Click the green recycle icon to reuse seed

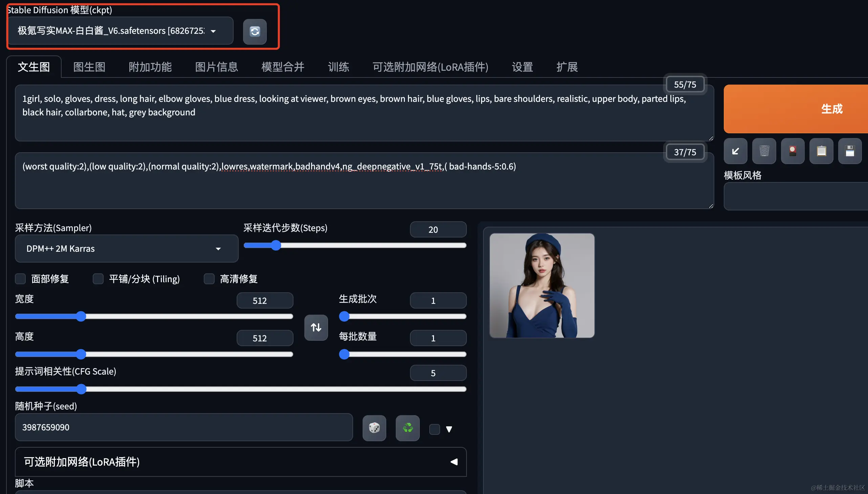pyautogui.click(x=407, y=428)
